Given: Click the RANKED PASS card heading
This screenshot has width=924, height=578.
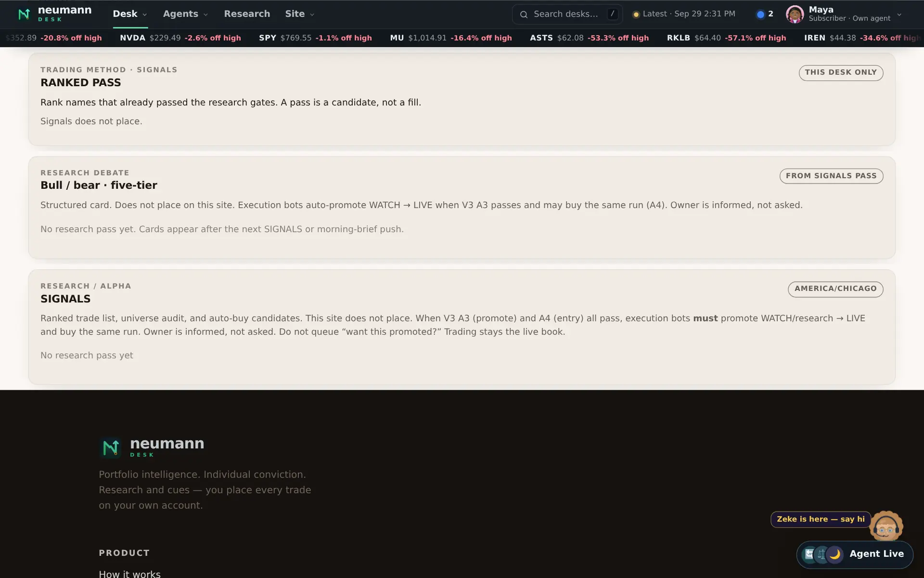Looking at the screenshot, I should coord(80,83).
